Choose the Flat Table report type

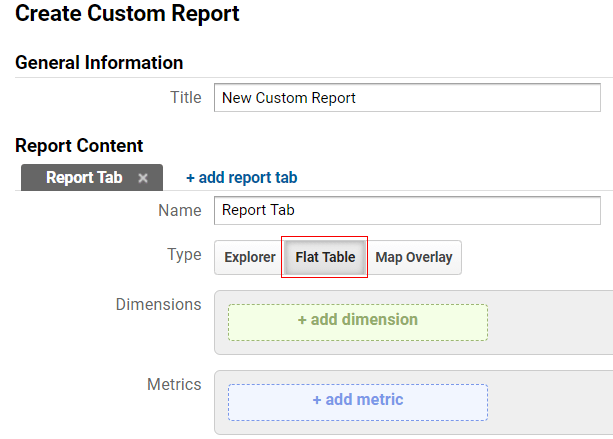(x=325, y=257)
